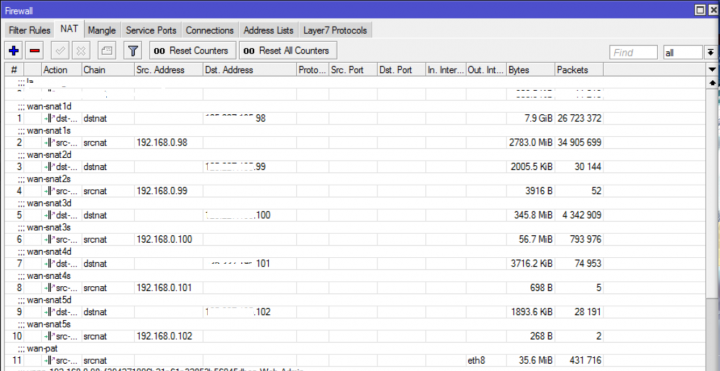Open Connections tab

click(210, 30)
